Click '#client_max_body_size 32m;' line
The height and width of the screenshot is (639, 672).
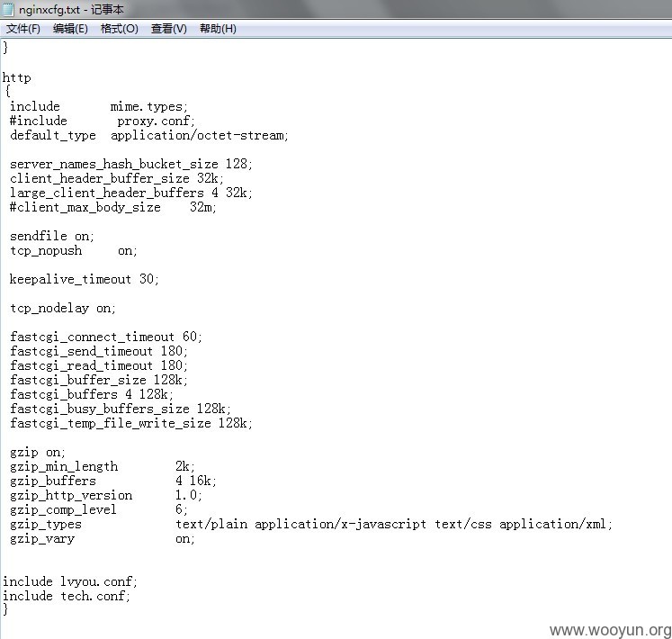click(113, 207)
